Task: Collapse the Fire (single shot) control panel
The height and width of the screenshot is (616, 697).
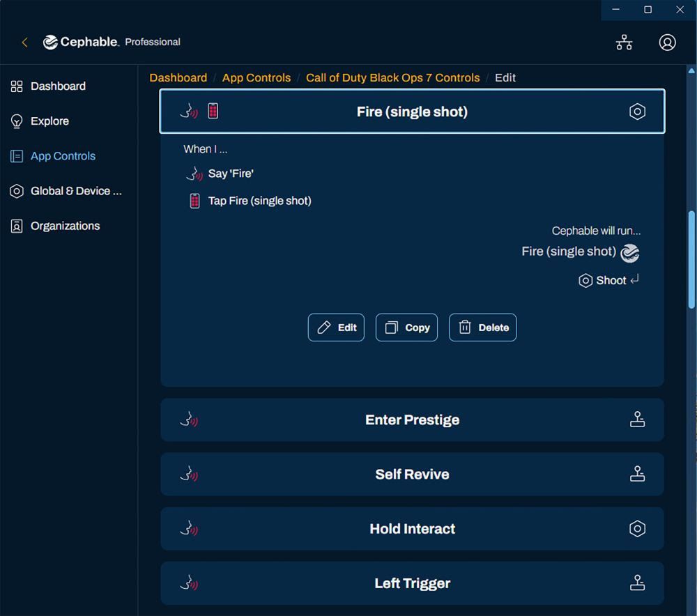Action: [x=412, y=111]
